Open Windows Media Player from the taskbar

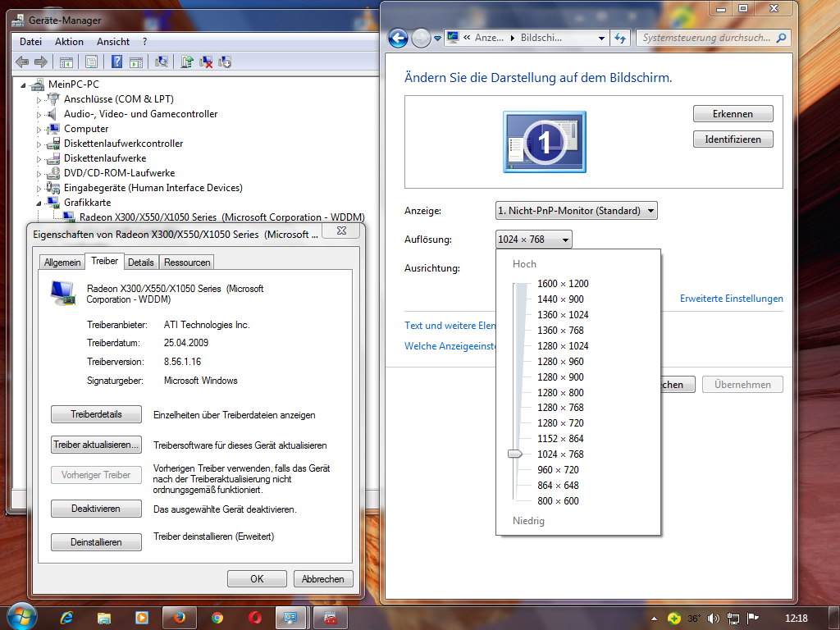(142, 619)
